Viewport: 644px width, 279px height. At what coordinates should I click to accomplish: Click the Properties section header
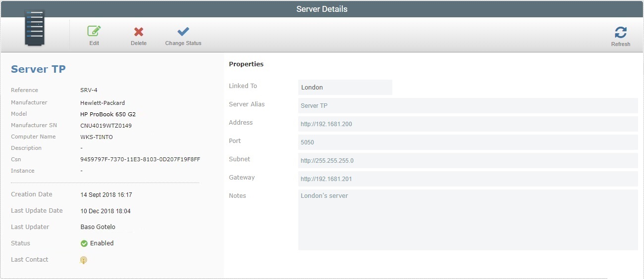(246, 64)
